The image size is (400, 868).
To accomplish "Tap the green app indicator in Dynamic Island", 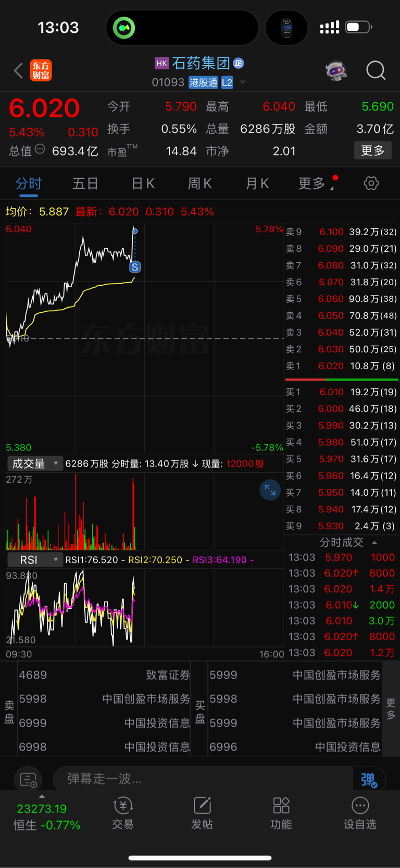I will [x=124, y=28].
